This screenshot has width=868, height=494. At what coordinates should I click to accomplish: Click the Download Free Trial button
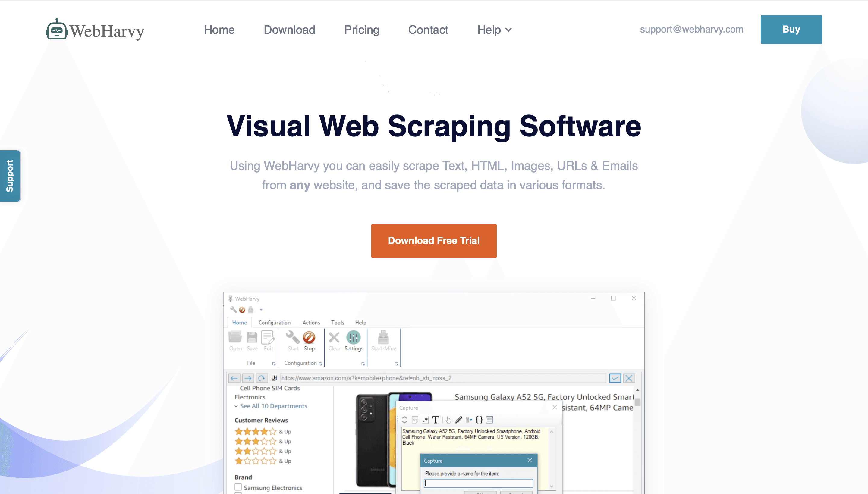(433, 241)
